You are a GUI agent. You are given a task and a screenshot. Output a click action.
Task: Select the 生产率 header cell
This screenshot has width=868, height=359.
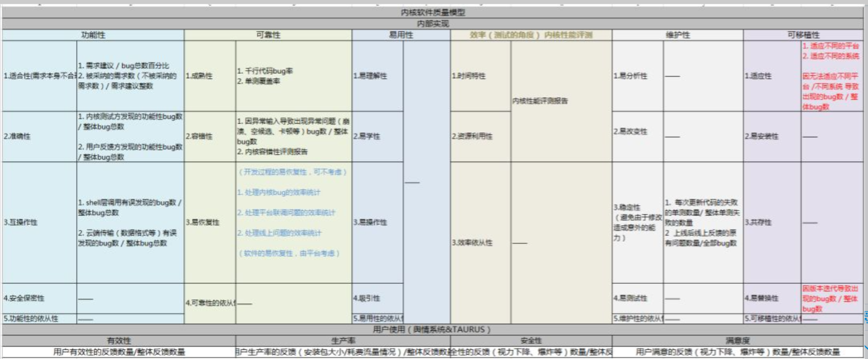[343, 340]
